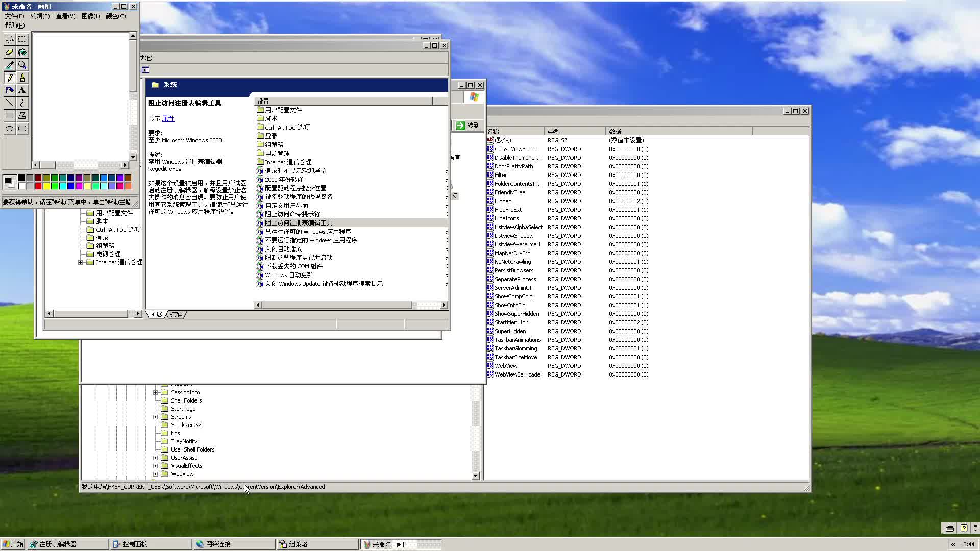Select the Shell Folders registry key
The height and width of the screenshot is (551, 980).
[186, 400]
